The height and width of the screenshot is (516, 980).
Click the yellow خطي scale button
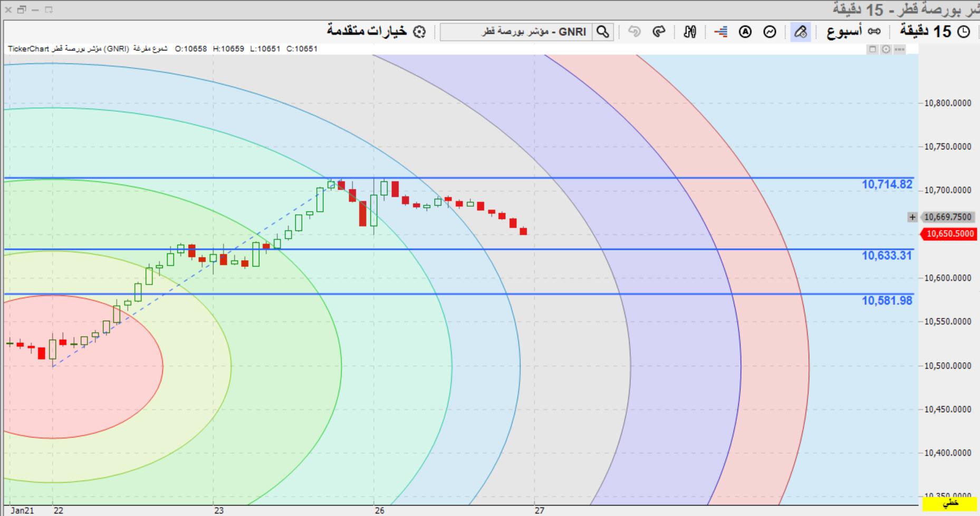point(950,503)
